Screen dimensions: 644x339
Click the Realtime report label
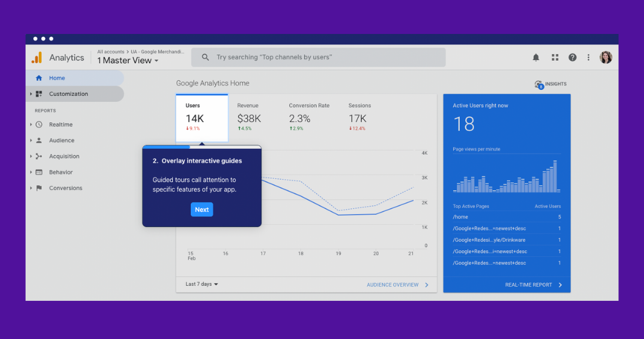[61, 125]
